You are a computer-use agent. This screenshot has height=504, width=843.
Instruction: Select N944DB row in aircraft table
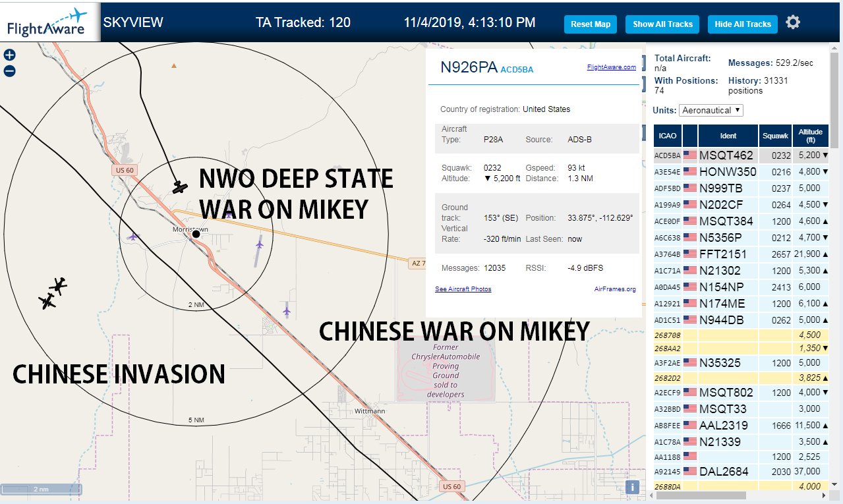pyautogui.click(x=741, y=320)
